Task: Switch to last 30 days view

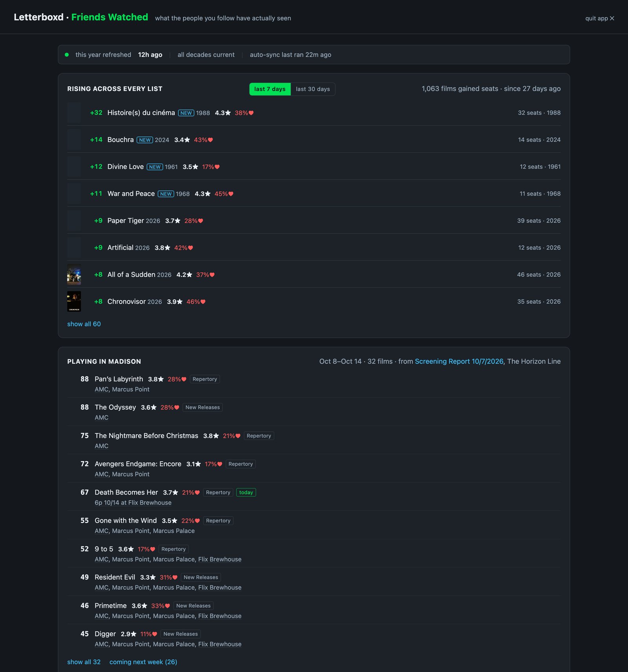Action: (313, 89)
